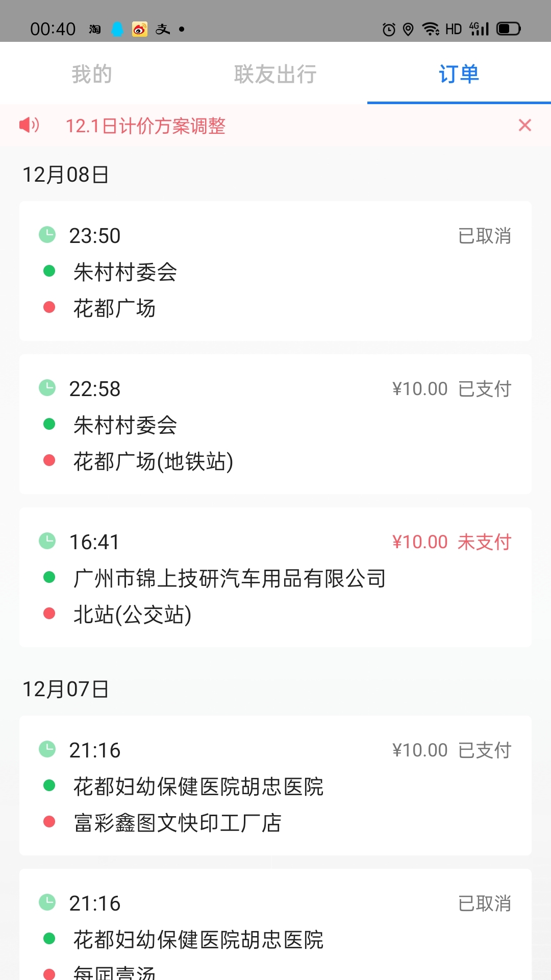Pay the unpaid ¥10.00 未支付 order
The image size is (551, 980).
tap(452, 542)
